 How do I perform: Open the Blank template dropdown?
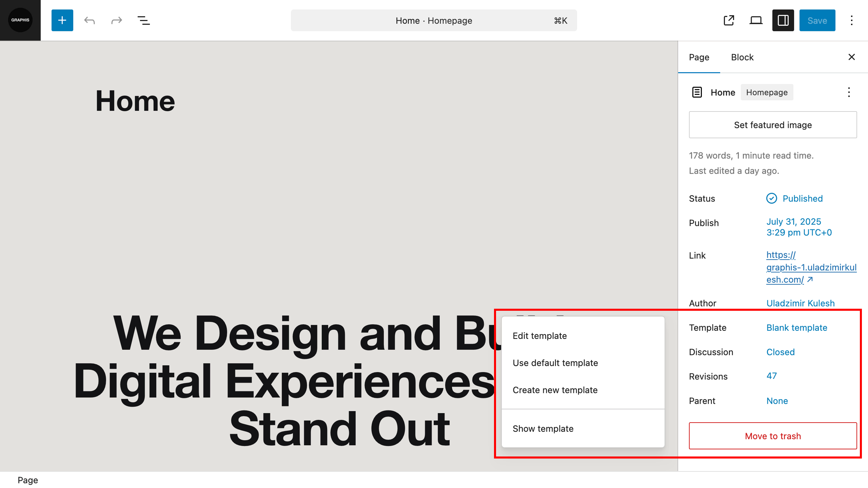coord(796,328)
